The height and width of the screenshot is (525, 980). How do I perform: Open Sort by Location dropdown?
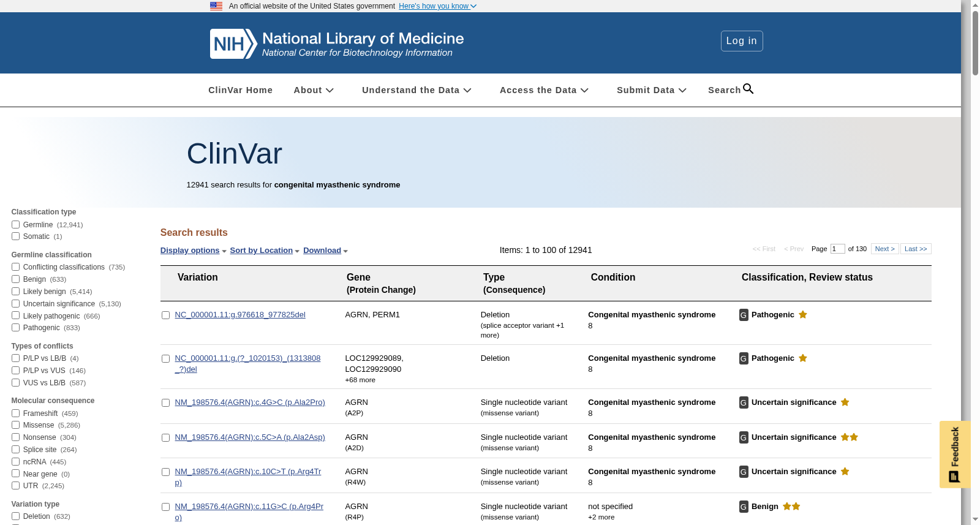[265, 251]
